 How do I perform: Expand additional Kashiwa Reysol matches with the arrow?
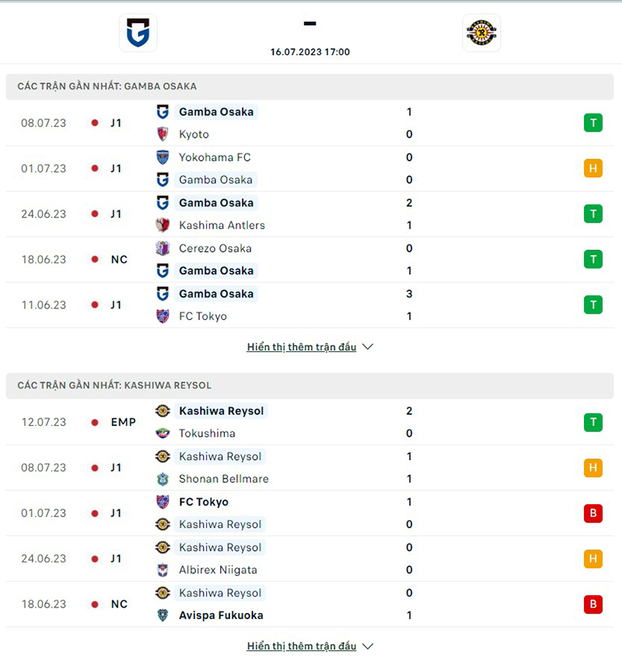tap(367, 646)
